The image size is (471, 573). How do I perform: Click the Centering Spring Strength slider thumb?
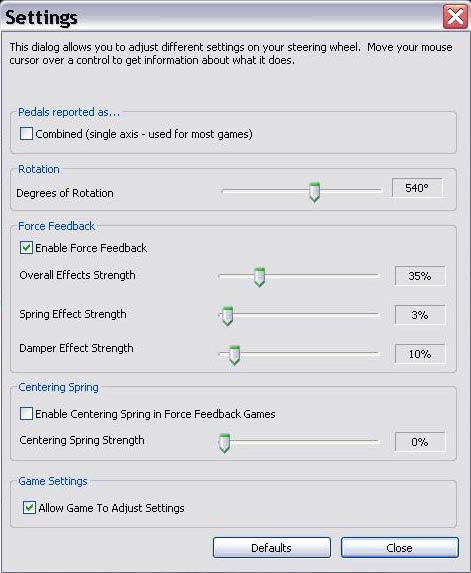[224, 443]
